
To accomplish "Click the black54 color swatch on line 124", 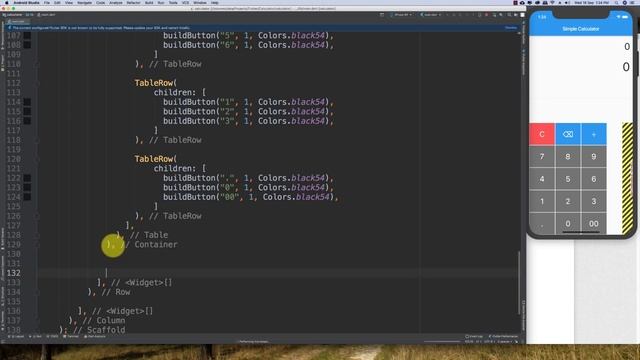I will pyautogui.click(x=27, y=197).
